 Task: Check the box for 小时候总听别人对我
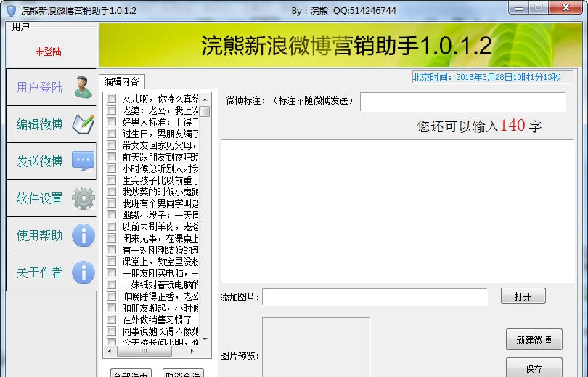pyautogui.click(x=111, y=168)
